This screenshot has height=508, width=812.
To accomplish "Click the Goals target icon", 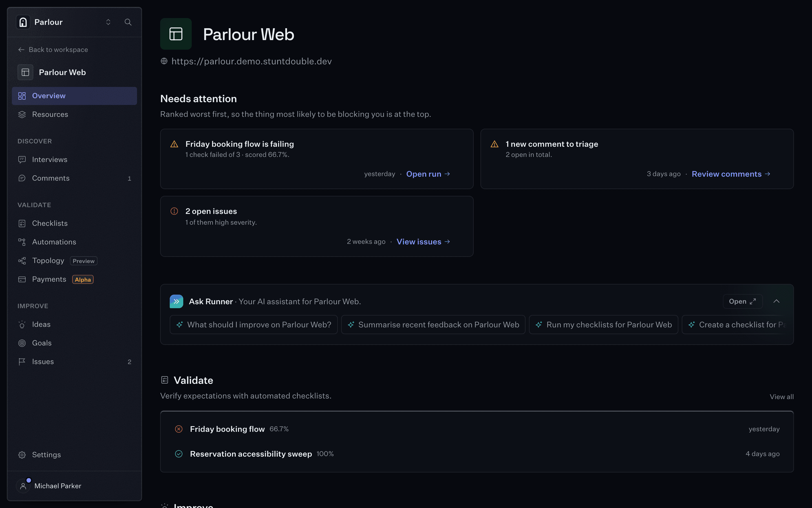I will coord(22,343).
